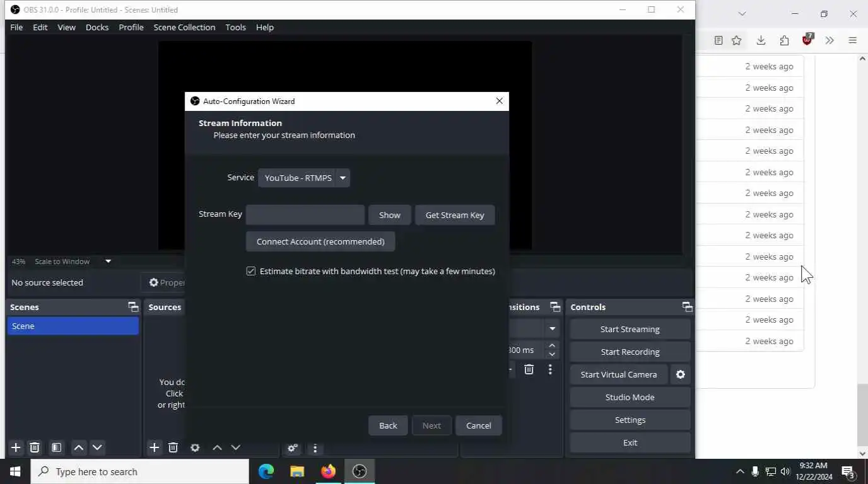Open Firefox extensions puzzle icon
Viewport: 868px width, 484px height.
[x=784, y=40]
